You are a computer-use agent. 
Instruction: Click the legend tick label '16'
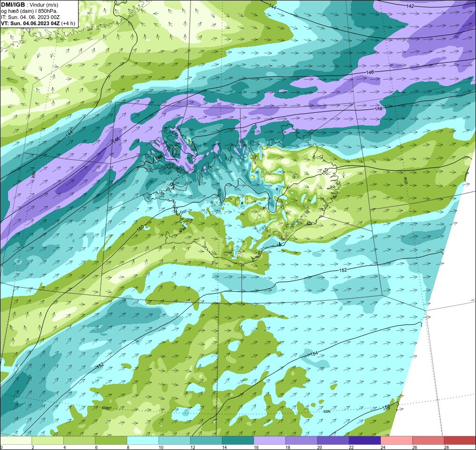click(x=256, y=447)
